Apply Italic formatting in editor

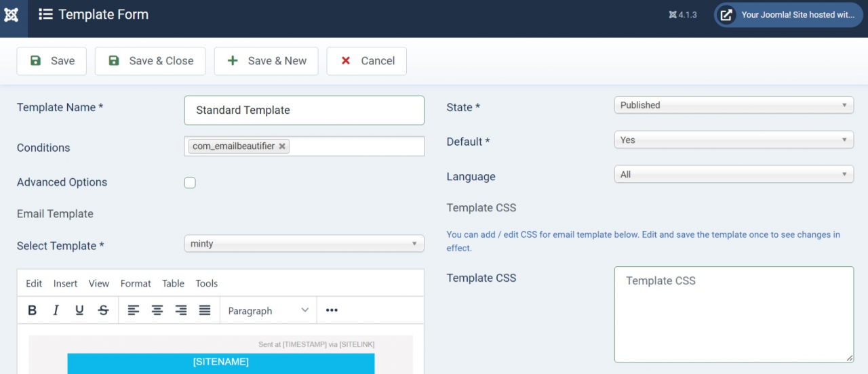point(56,310)
